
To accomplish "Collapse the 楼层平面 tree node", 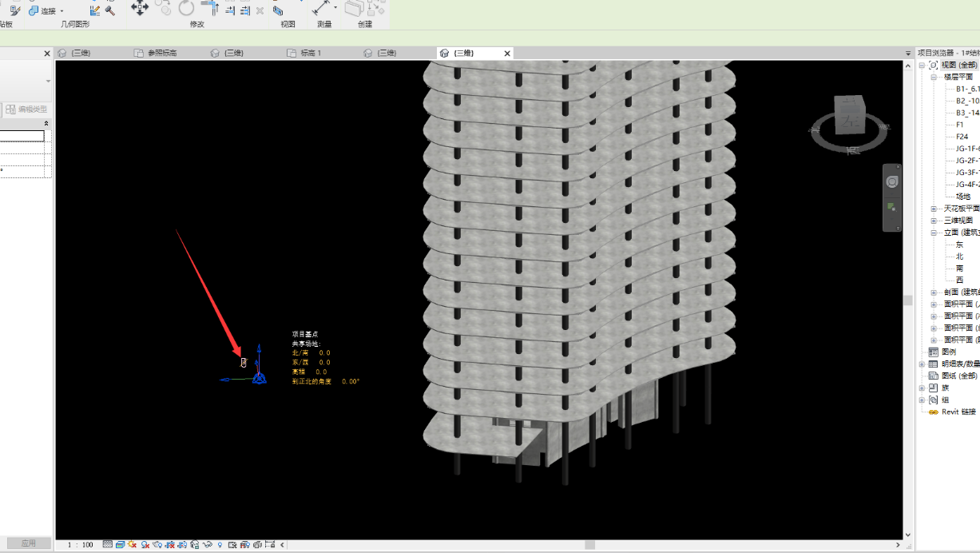I will pos(933,78).
